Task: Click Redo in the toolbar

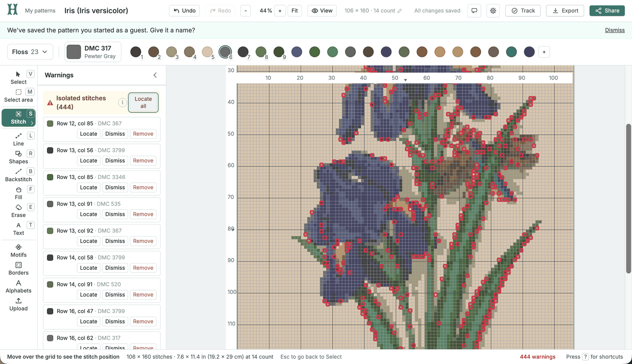Action: pyautogui.click(x=220, y=11)
